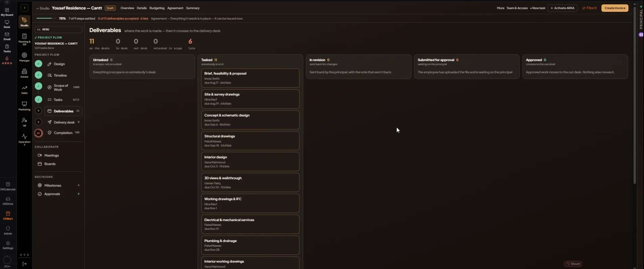Click the vertical scrollbar on the right
The image size is (644, 269).
click(x=635, y=95)
